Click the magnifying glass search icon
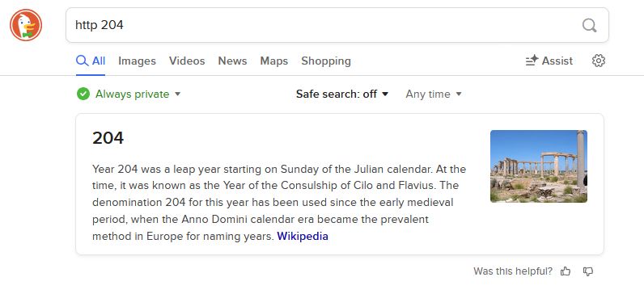644x294 pixels. tap(589, 25)
